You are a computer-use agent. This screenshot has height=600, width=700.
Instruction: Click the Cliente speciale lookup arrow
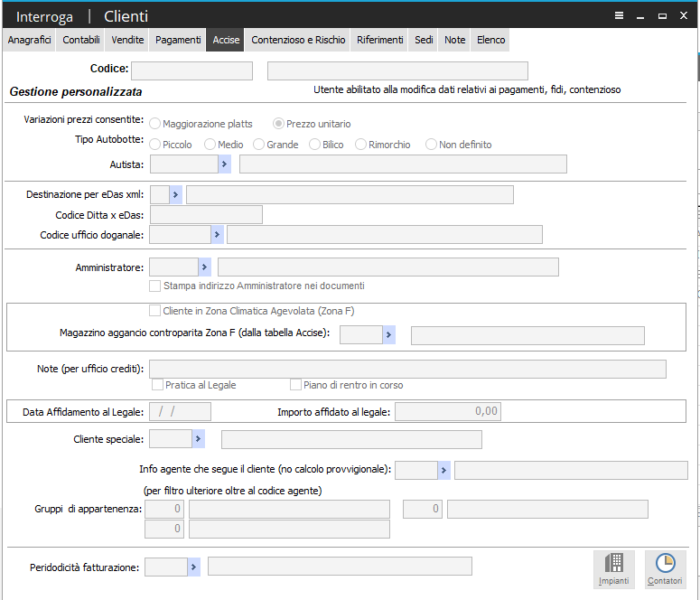tap(199, 439)
